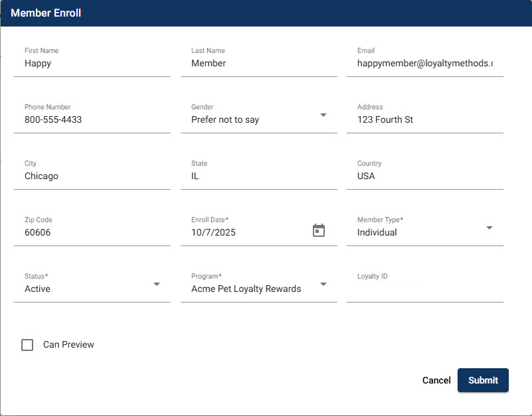Check the Can Preview checkbox
This screenshot has height=416, width=532.
pos(27,345)
